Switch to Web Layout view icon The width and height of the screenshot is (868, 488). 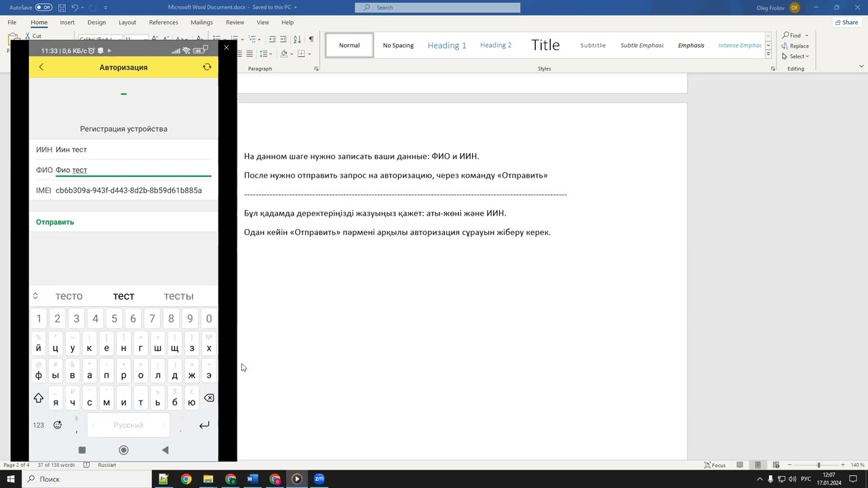click(776, 465)
